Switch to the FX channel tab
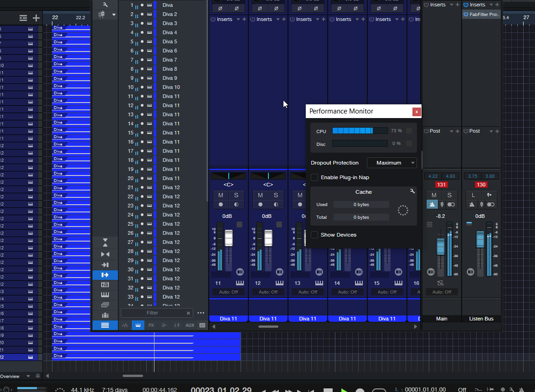 tap(151, 325)
